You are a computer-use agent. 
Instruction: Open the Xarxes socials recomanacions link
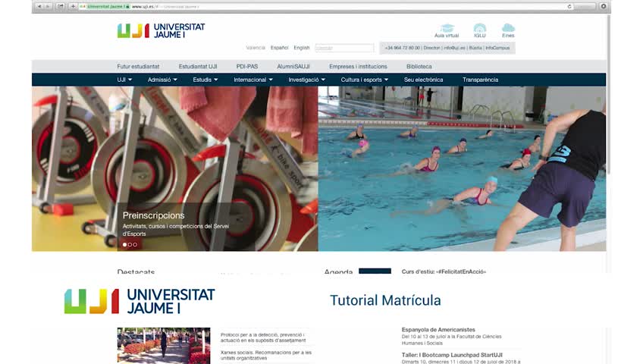(266, 355)
